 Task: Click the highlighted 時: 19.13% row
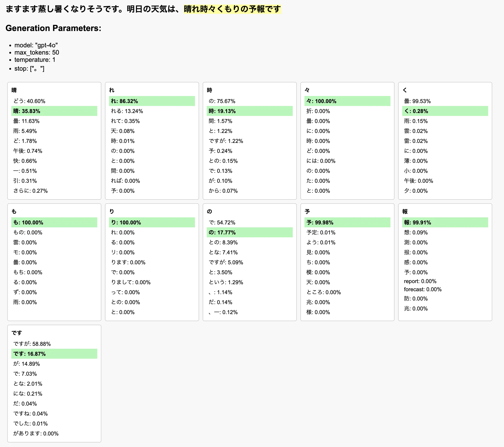(x=250, y=111)
